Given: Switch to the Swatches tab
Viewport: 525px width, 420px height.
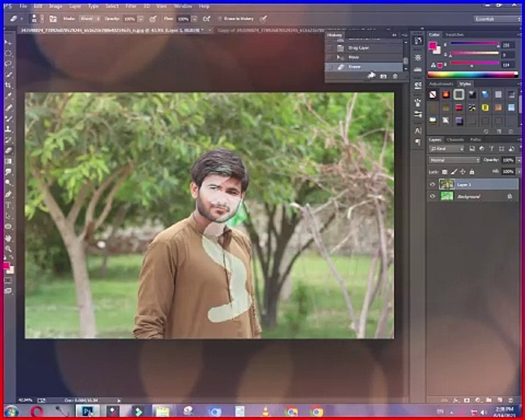Looking at the screenshot, I should coord(454,34).
